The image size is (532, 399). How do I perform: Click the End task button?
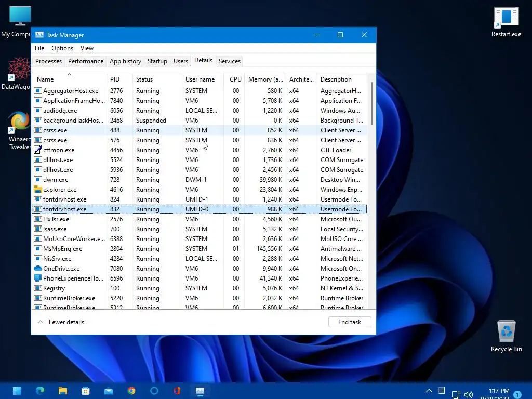(350, 322)
